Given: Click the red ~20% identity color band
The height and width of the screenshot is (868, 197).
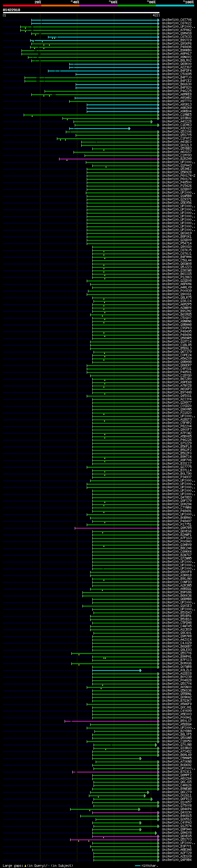Looking at the screenshot, I should pos(22,6).
